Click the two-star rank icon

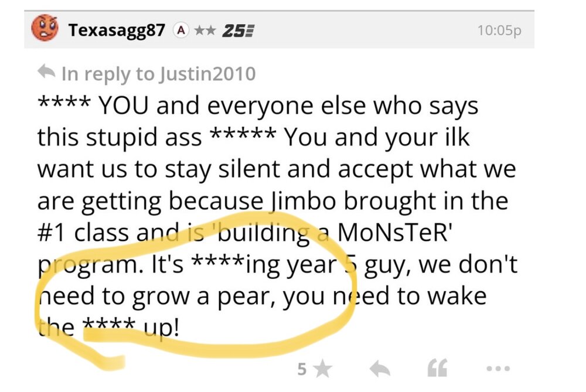pyautogui.click(x=205, y=30)
